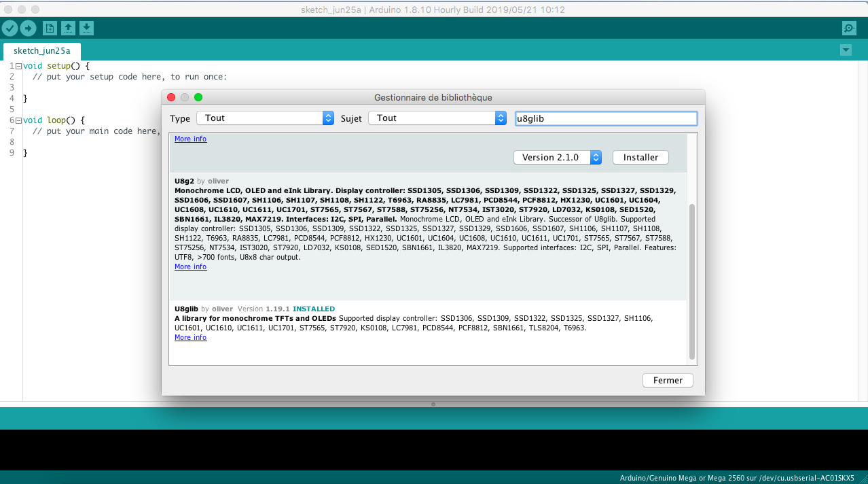Open a sketch with the Open icon
This screenshot has height=484, width=868.
(68, 28)
